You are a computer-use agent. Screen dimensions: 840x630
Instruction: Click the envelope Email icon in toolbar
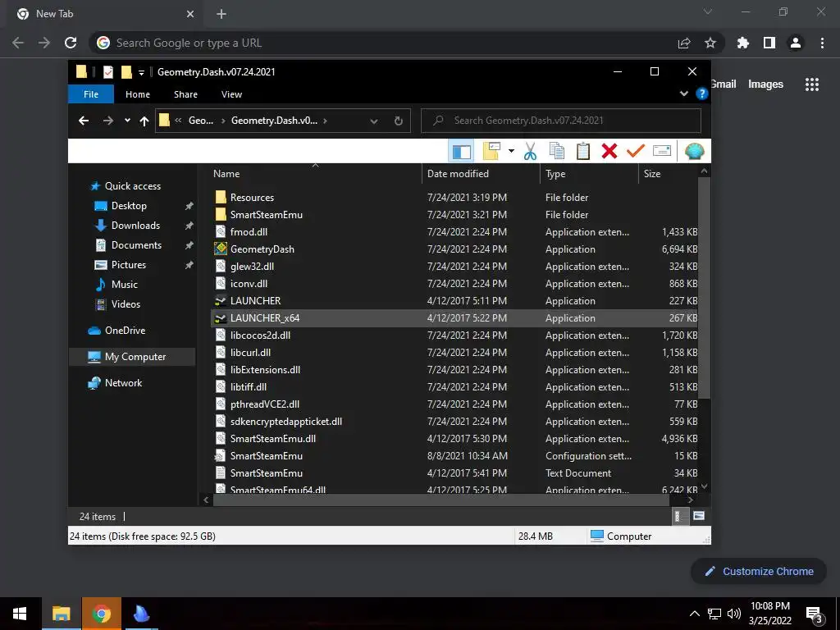point(662,151)
